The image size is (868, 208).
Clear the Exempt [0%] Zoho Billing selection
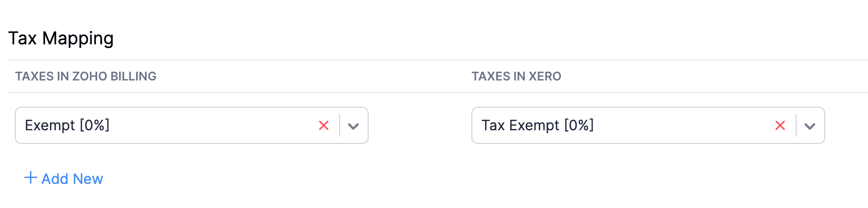click(324, 125)
